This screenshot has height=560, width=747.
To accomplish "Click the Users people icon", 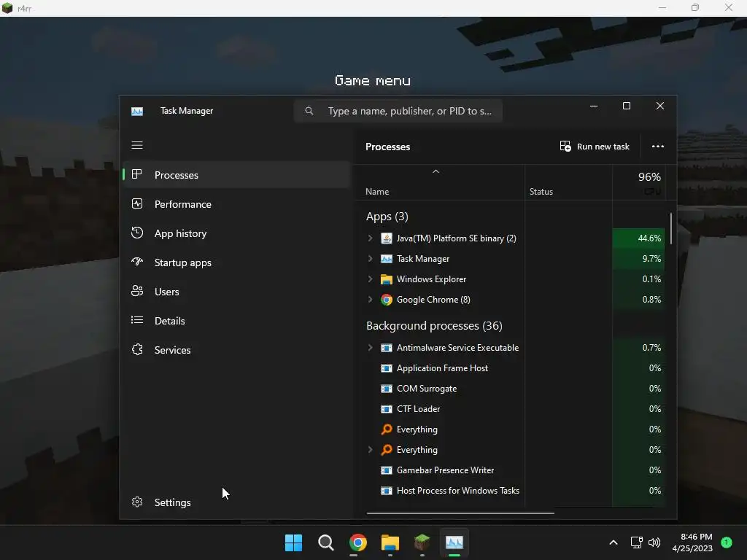I will click(x=136, y=291).
